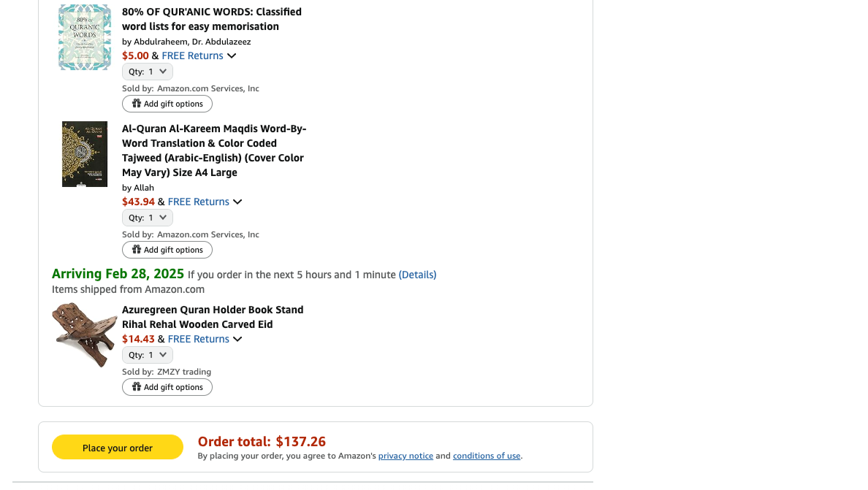Open quantity dropdown for 80% of Quranic Words
The height and width of the screenshot is (490, 868).
tap(148, 72)
